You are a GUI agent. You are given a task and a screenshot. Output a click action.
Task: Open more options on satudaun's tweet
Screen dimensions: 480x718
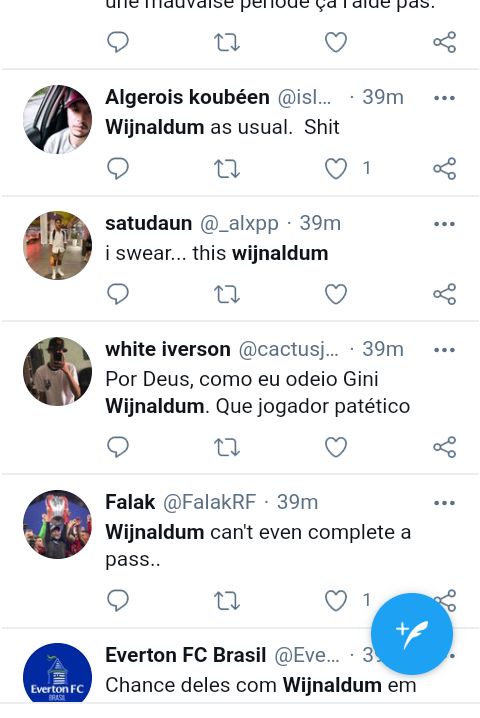click(x=444, y=224)
